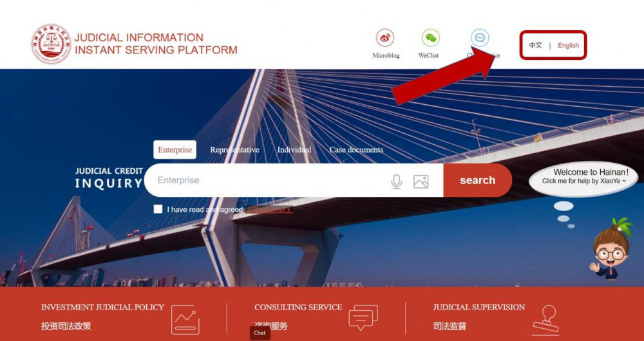Screen dimensions: 644x341
Task: Open the Investment Judicial Policy chart icon
Action: 185,320
